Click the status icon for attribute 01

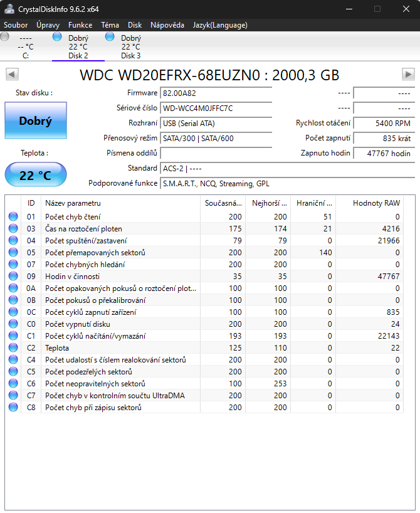[13, 216]
